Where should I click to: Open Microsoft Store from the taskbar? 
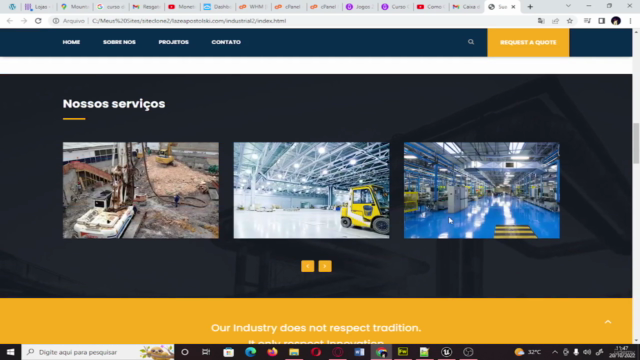click(x=229, y=352)
